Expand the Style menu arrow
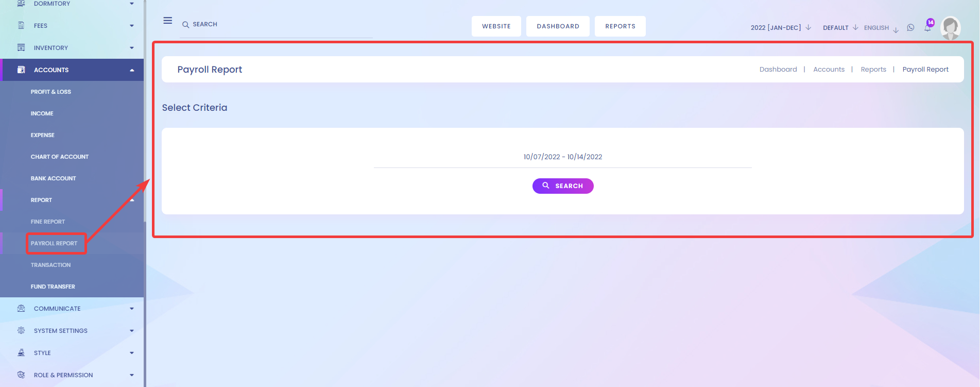The height and width of the screenshot is (387, 980). click(132, 353)
